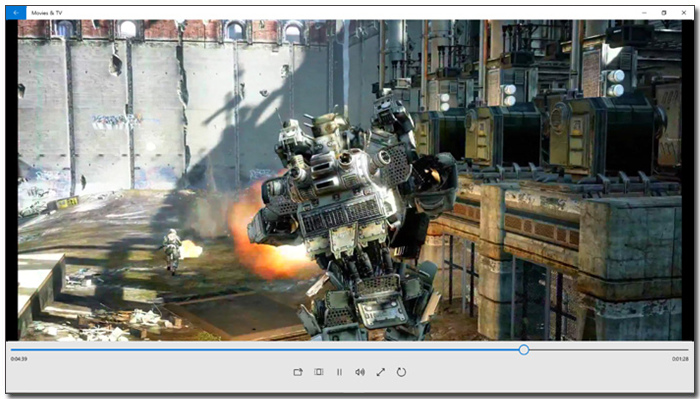700x399 pixels.
Task: Restore down the Movies & TV window
Action: [x=664, y=12]
